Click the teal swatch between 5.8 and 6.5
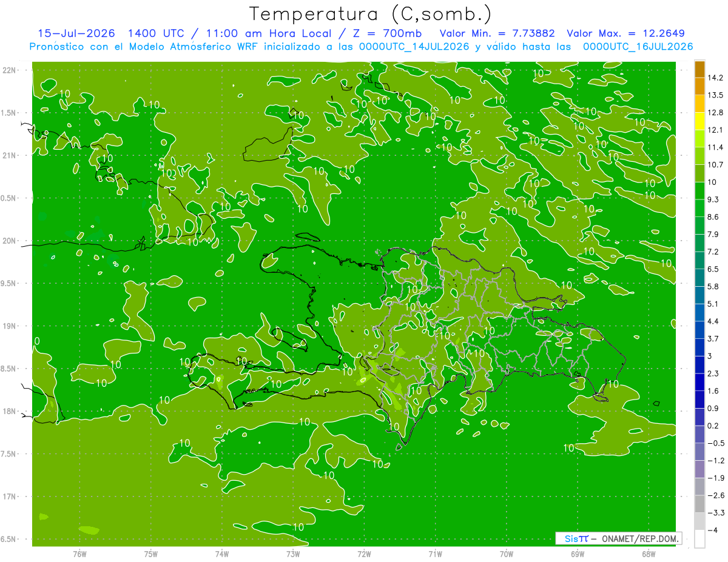The image size is (728, 562). coord(700,277)
